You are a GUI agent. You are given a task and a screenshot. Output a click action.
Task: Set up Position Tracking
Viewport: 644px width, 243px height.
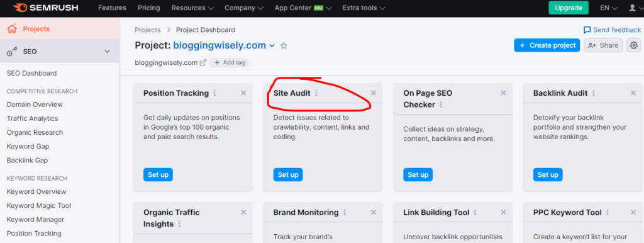158,175
